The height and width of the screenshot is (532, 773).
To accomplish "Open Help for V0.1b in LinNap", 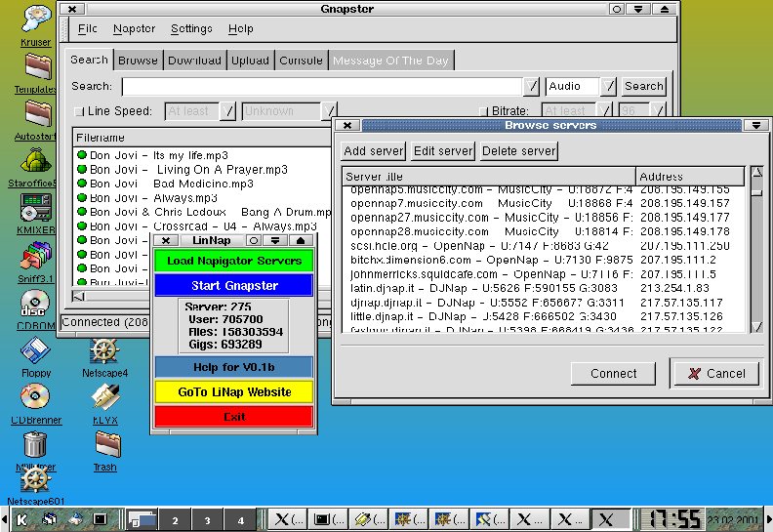I will pyautogui.click(x=233, y=367).
